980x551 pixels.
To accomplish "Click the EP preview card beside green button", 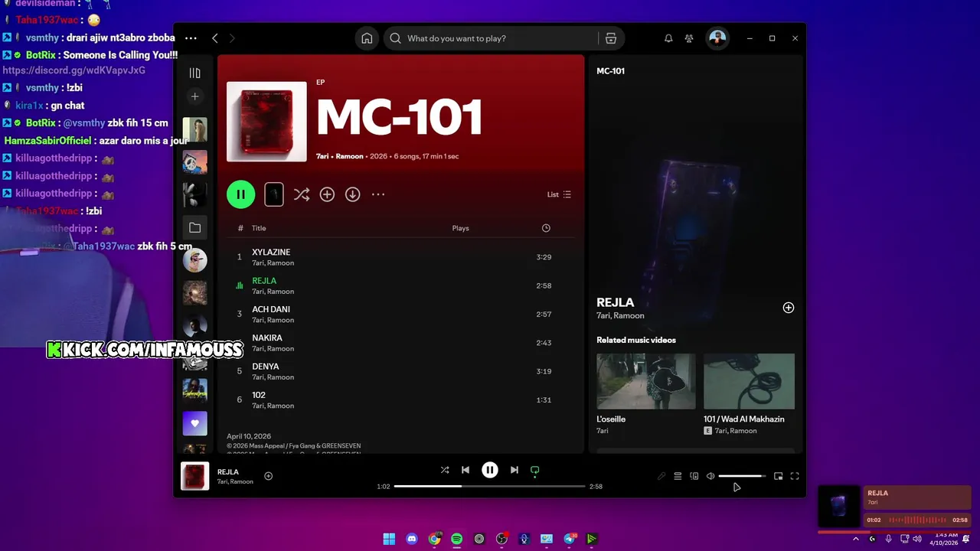I will (273, 194).
